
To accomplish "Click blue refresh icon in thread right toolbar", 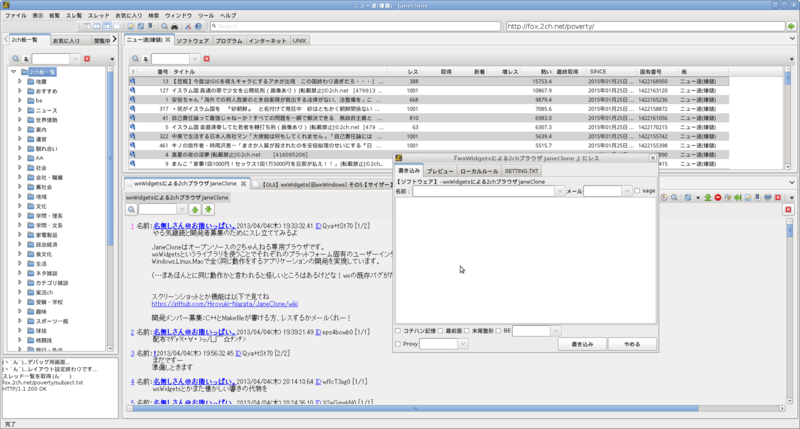I will [x=688, y=197].
